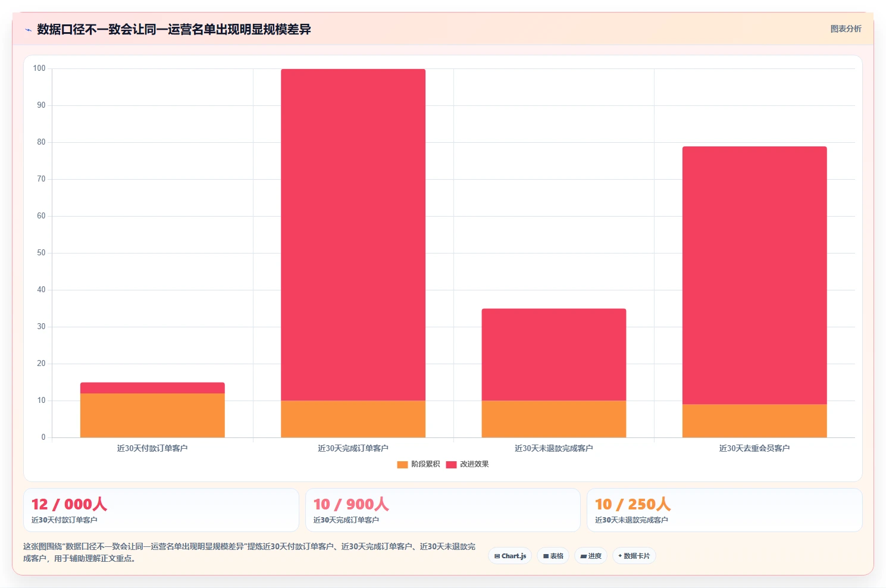The image size is (886, 588).
Task: Click the orange bar for 近30天未退款完成客户
Action: (553, 419)
